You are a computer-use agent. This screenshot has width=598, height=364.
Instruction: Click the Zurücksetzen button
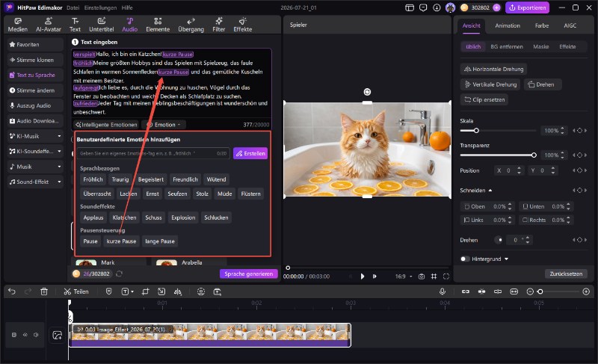pos(566,274)
